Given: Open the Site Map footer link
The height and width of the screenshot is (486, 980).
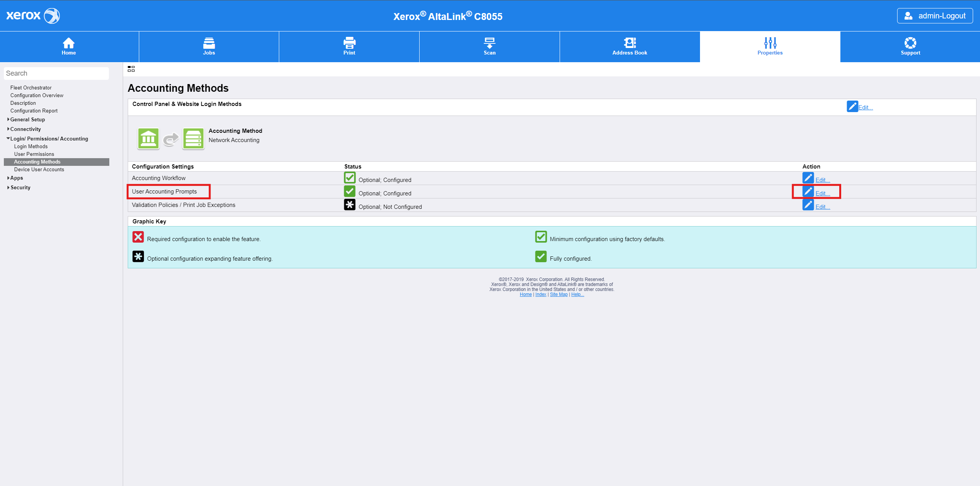Looking at the screenshot, I should (x=558, y=294).
